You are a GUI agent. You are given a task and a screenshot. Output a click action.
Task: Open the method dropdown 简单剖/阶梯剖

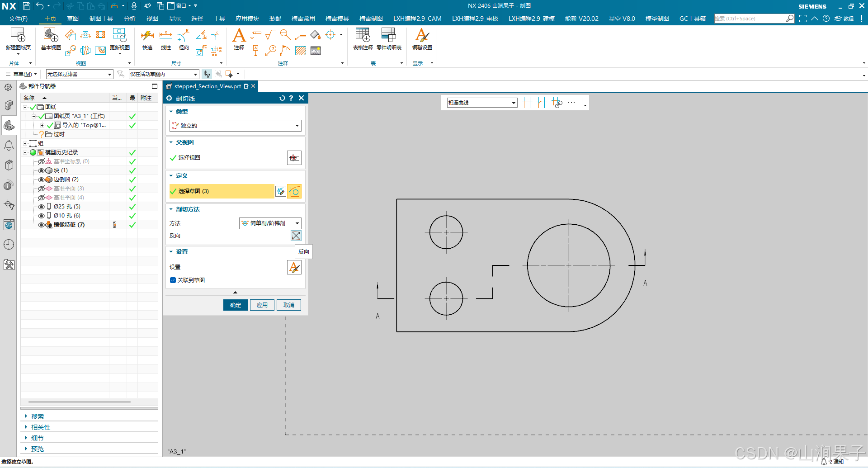click(x=270, y=223)
